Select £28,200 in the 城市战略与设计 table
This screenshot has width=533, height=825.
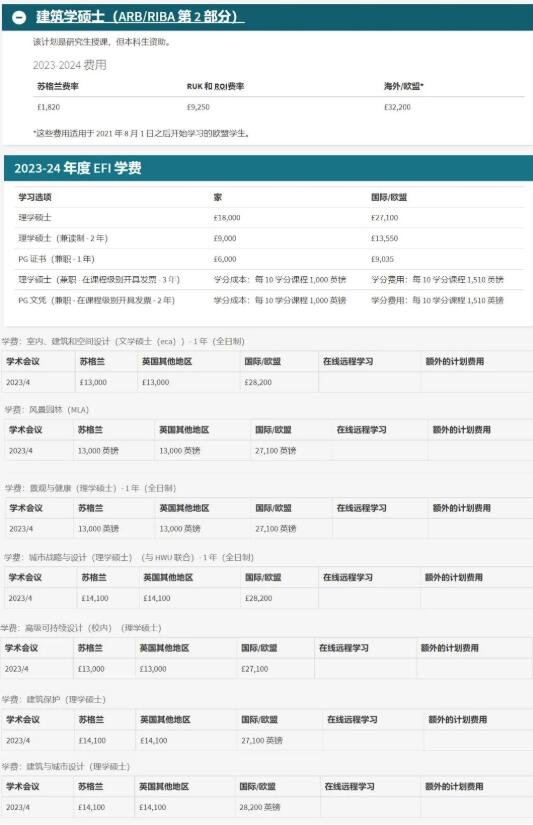(x=258, y=598)
